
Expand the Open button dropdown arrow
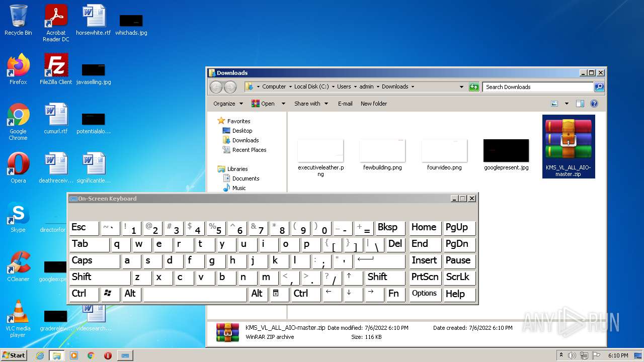[283, 104]
